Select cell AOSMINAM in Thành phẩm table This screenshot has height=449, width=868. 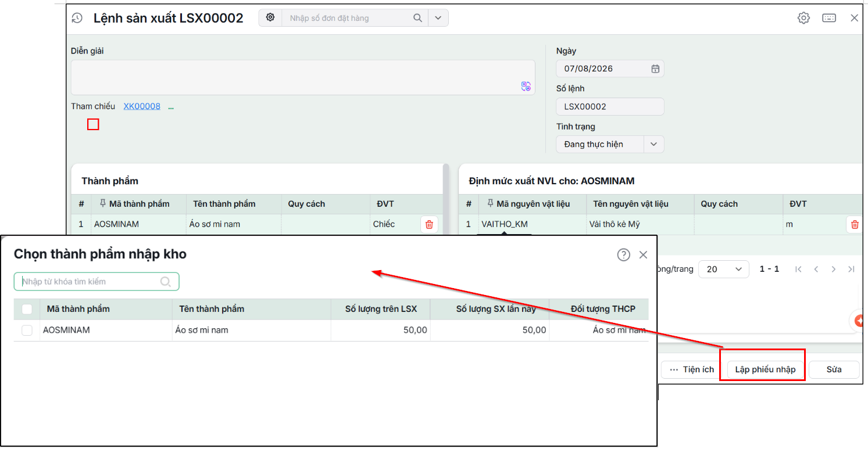coord(139,224)
